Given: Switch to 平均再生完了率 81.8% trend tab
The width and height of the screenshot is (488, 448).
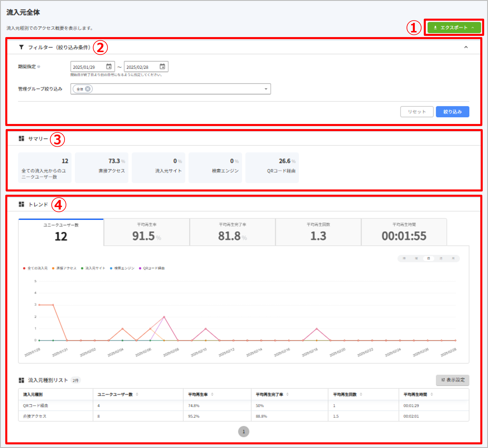Looking at the screenshot, I should pyautogui.click(x=232, y=232).
